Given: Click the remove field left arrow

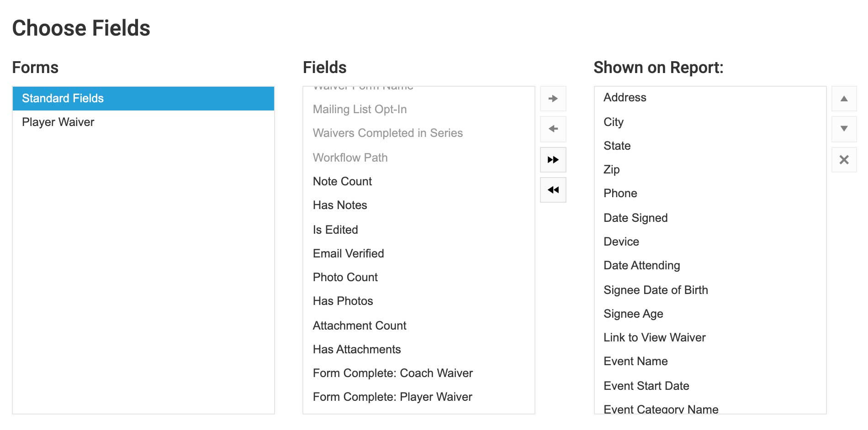Looking at the screenshot, I should pos(553,129).
